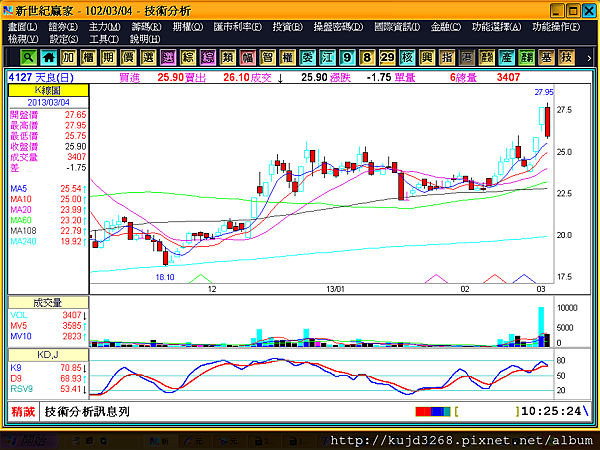Click the cyan 江 toolbar icon

327,57
